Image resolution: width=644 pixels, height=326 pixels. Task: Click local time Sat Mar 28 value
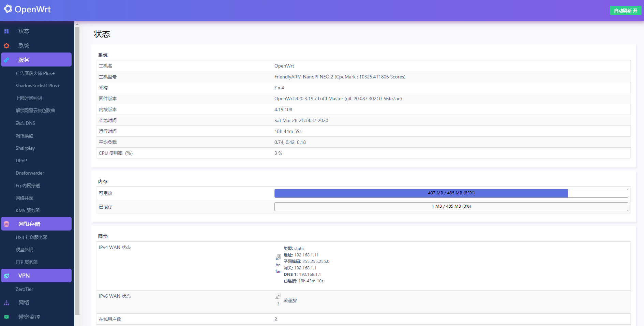click(301, 120)
